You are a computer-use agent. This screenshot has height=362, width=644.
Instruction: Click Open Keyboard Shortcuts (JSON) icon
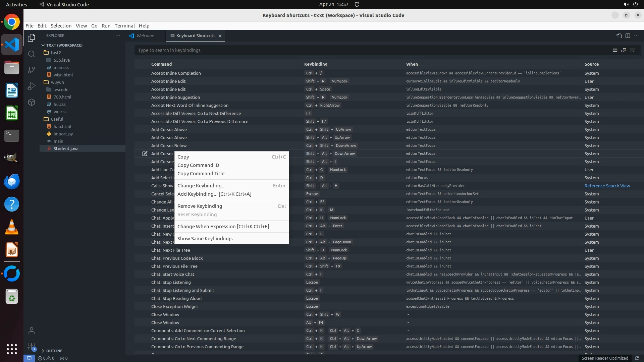(619, 36)
